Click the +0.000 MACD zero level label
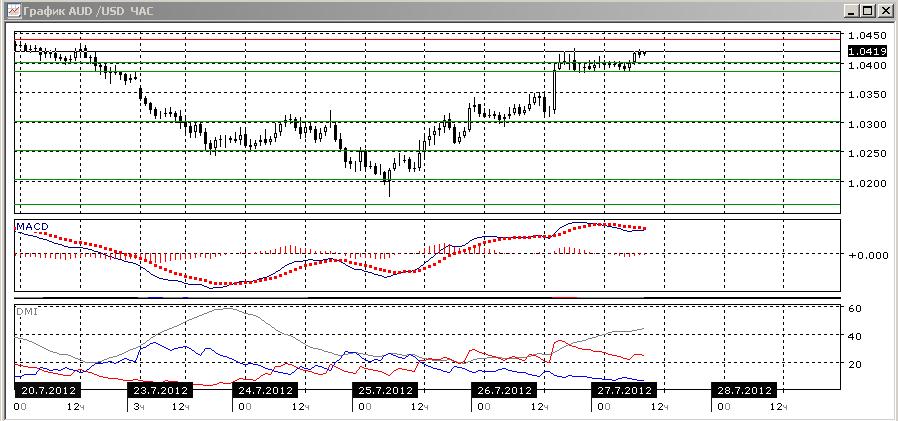This screenshot has width=898, height=421. click(x=868, y=255)
